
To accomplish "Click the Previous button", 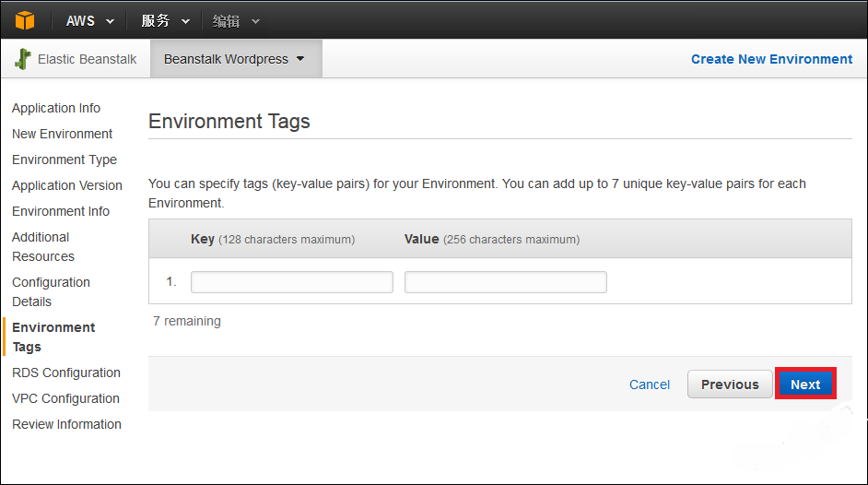I will click(730, 384).
